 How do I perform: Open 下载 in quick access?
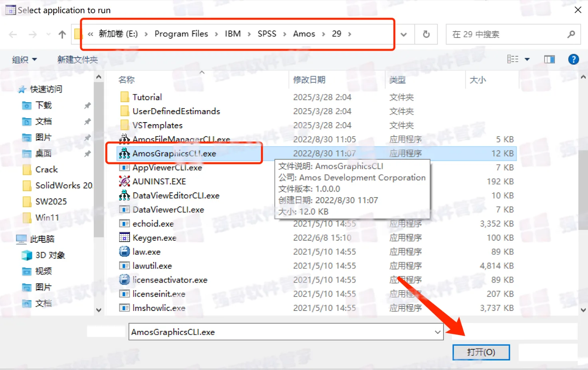click(x=37, y=105)
